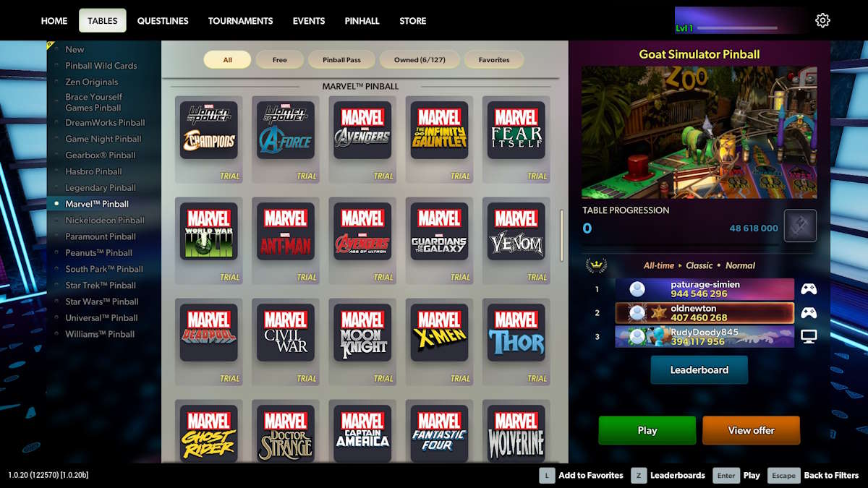Select the oldnewton leaderboard entry
Image resolution: width=868 pixels, height=488 pixels.
(x=705, y=313)
